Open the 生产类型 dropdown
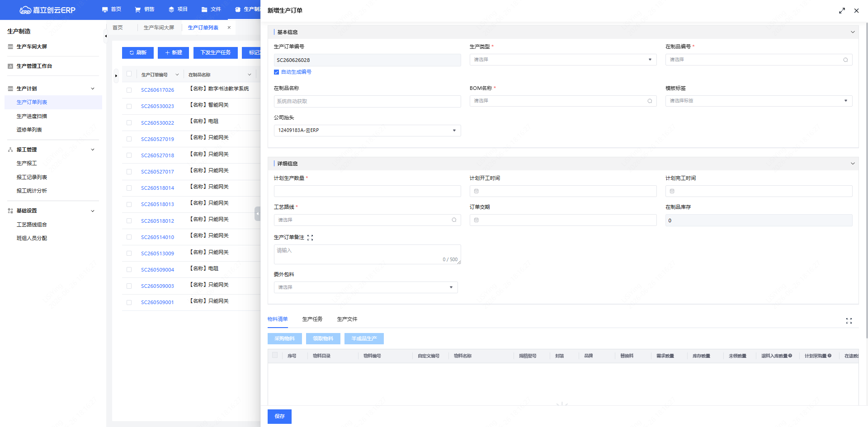 (x=563, y=60)
